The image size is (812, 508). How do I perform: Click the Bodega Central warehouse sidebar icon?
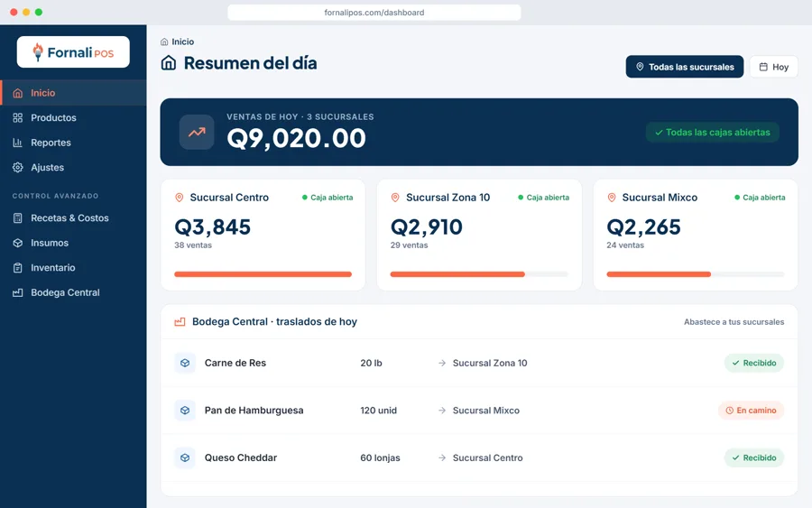(x=18, y=293)
